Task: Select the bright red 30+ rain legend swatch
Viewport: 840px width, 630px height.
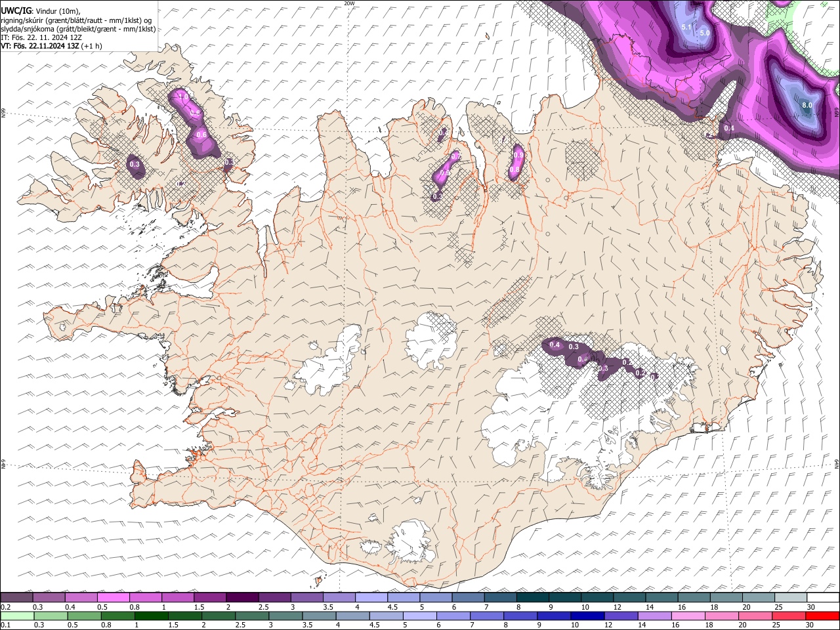Action: point(824,616)
